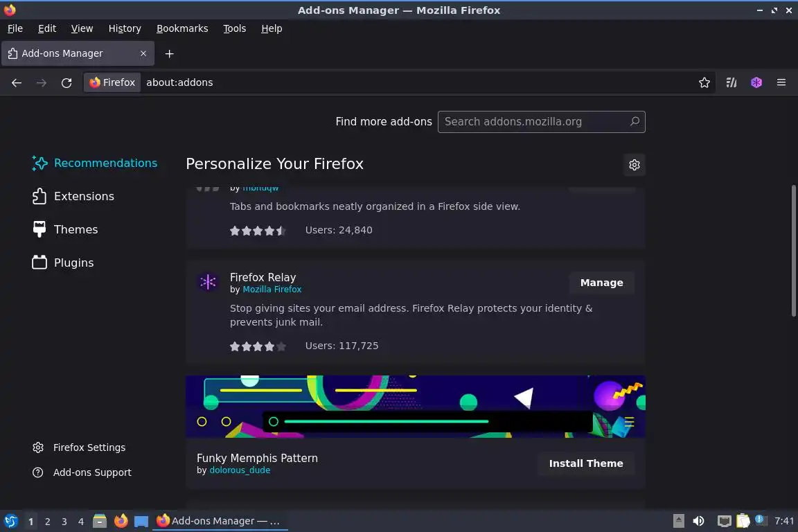798x532 pixels.
Task: Open the system start menu icon in taskbar
Action: coord(10,521)
